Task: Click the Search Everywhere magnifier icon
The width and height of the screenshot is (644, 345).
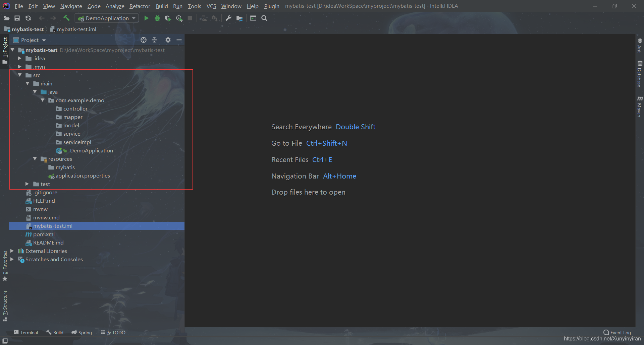Action: [264, 18]
